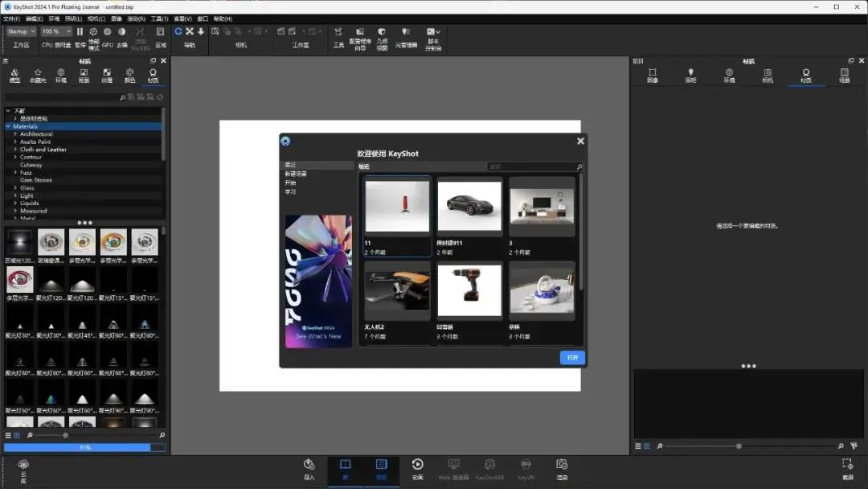
Task: Click the blue Open button in welcome dialog
Action: (572, 358)
